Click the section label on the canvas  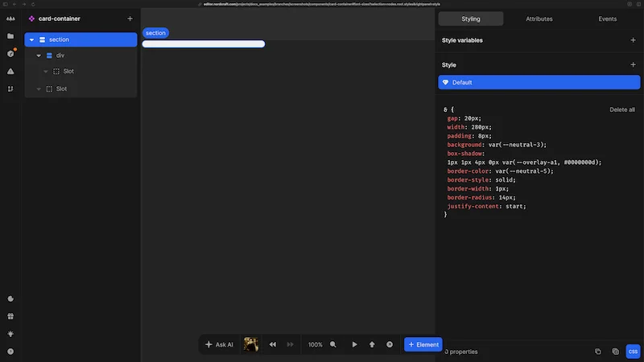[155, 33]
